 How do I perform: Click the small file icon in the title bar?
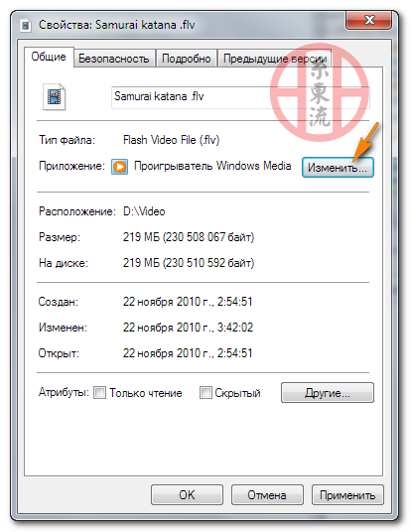26,26
